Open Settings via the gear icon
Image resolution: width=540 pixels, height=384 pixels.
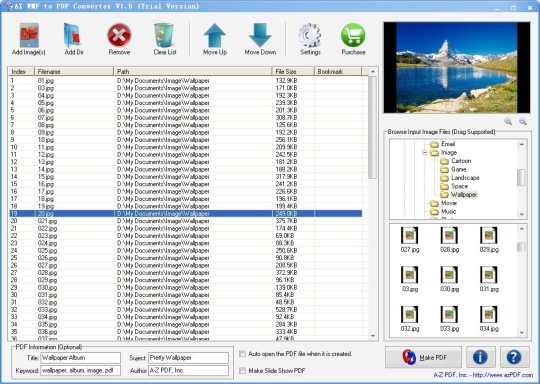(x=310, y=35)
